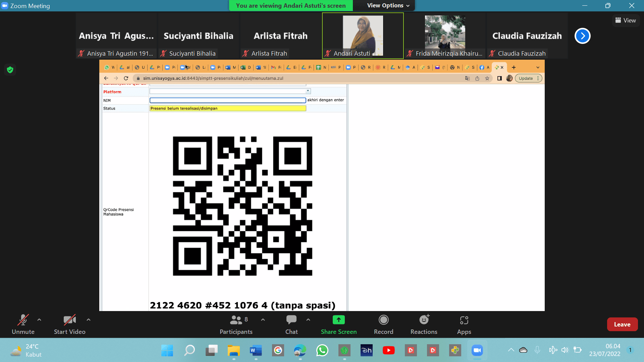Open Word from taskbar

[256, 351]
